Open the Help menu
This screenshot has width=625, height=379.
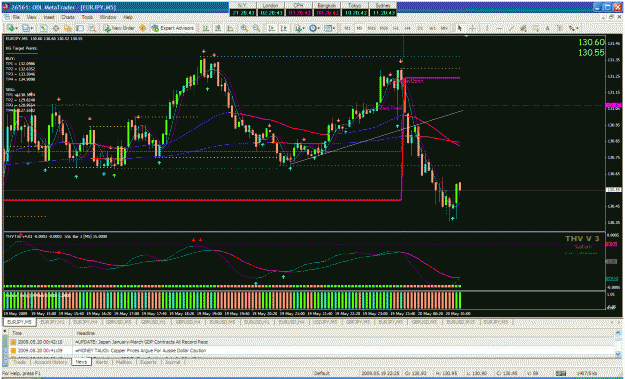128,18
